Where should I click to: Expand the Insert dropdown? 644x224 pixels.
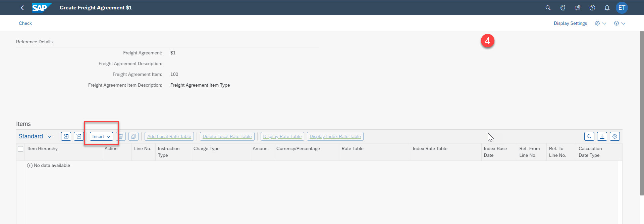(101, 136)
